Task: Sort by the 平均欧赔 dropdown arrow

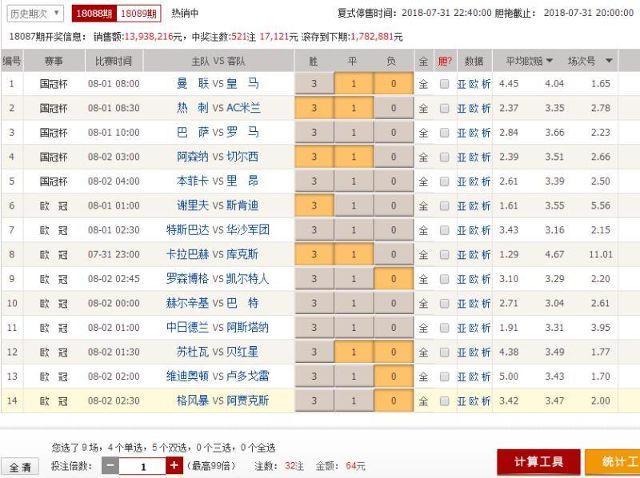Action: click(x=549, y=61)
